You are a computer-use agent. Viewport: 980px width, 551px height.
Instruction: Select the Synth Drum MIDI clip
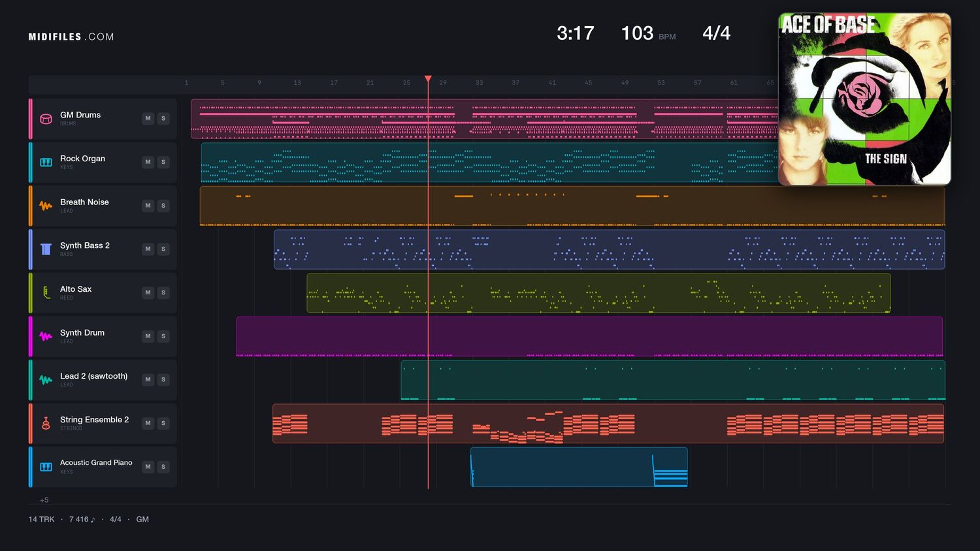tap(589, 336)
